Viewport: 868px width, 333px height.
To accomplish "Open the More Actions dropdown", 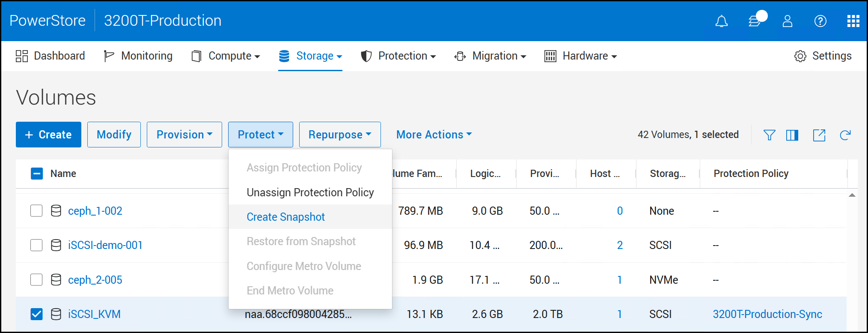I will [434, 135].
